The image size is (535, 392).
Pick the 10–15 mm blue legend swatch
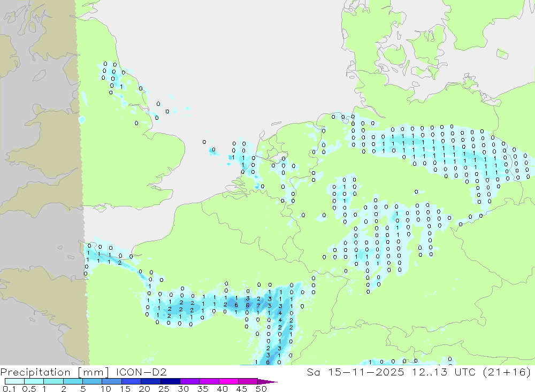tap(112, 381)
